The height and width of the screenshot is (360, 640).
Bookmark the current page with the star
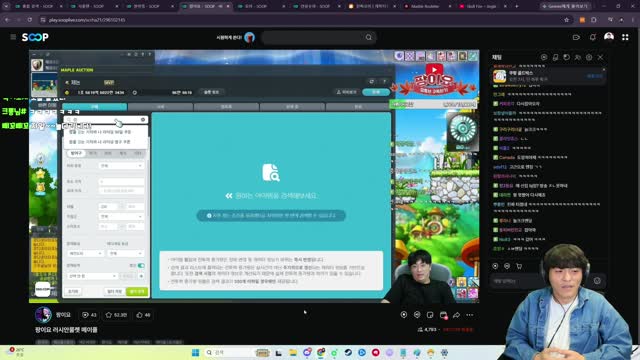tap(566, 20)
